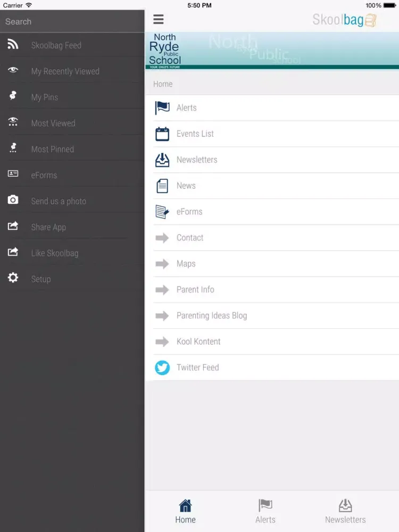This screenshot has width=399, height=532.
Task: Click the eForms card icon in sidebar
Action: pyautogui.click(x=13, y=173)
